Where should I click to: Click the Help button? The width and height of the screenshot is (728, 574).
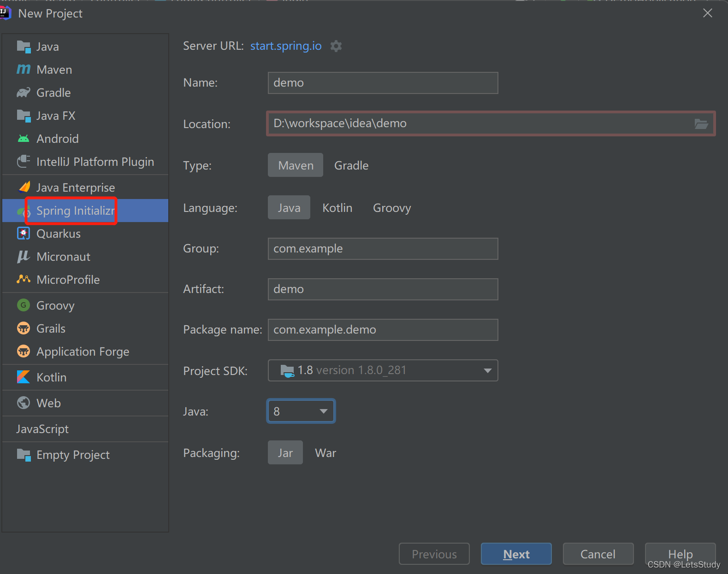click(681, 554)
